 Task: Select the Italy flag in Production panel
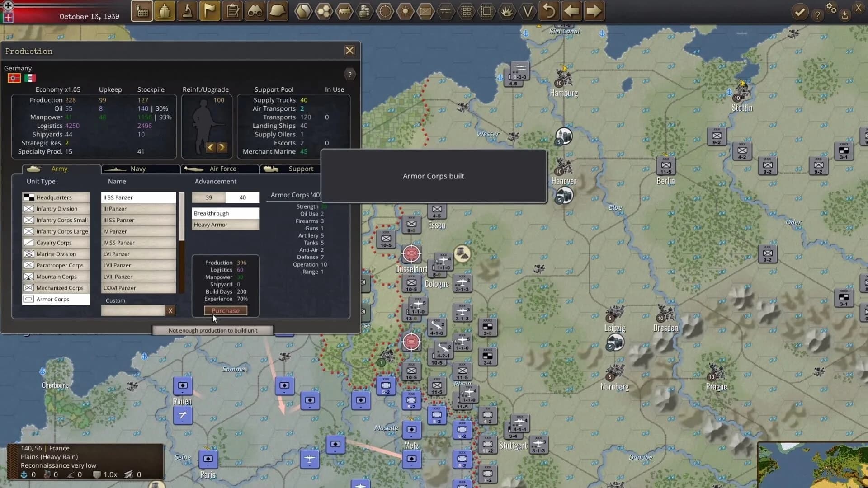29,78
